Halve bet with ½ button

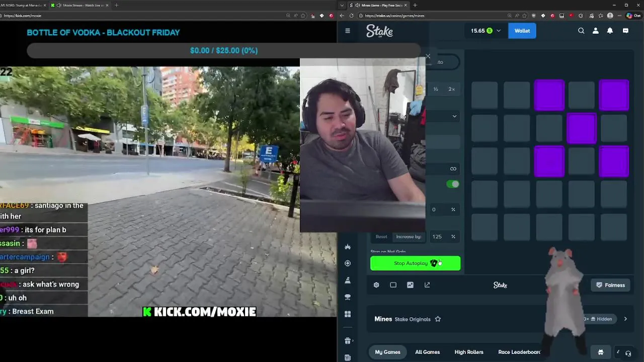436,89
